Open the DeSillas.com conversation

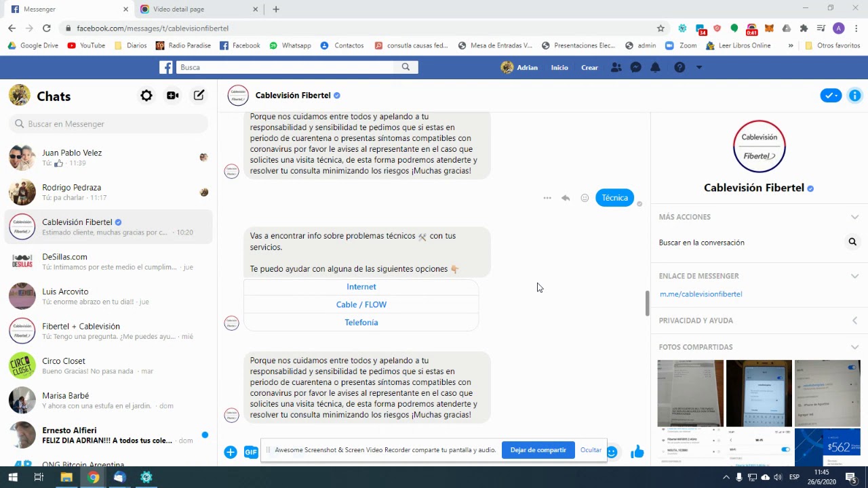pos(108,262)
